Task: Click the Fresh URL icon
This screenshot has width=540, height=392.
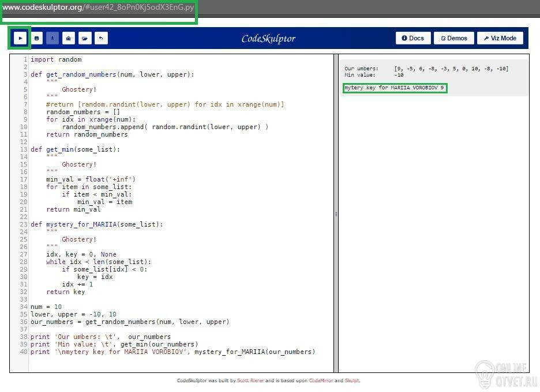Action: pyautogui.click(x=69, y=38)
